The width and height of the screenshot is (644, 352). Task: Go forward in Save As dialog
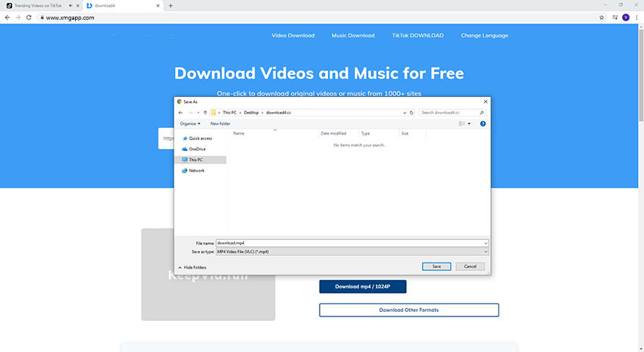pos(189,112)
